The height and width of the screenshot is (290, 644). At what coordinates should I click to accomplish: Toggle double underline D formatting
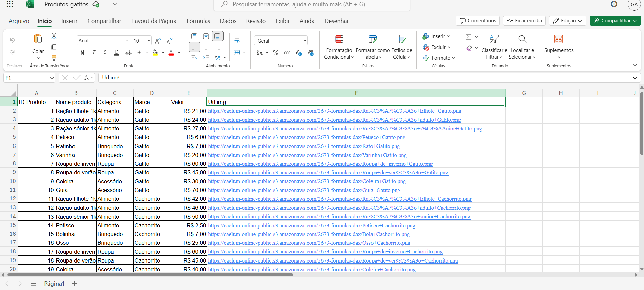coord(117,53)
